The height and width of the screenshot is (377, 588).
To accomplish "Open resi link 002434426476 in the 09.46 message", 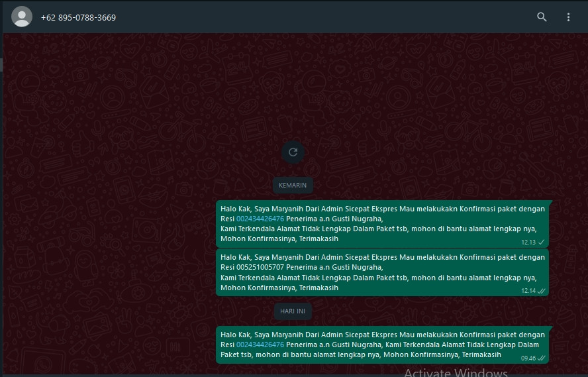I will 260,345.
